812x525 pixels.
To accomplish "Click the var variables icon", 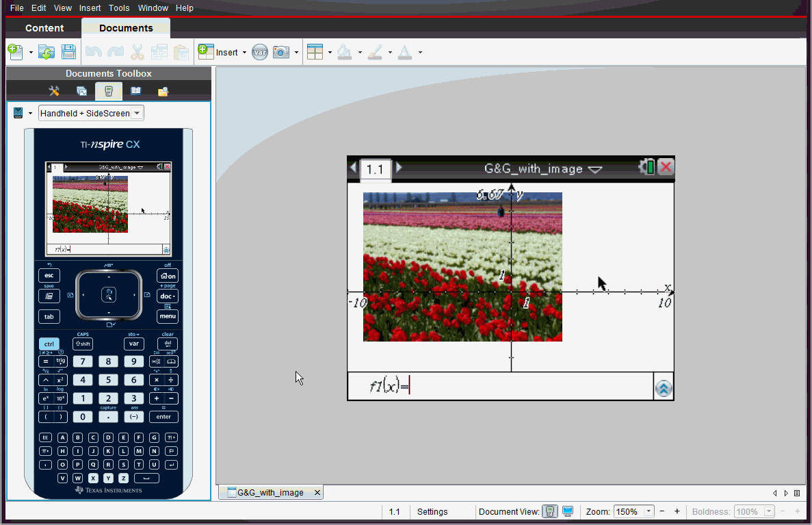I will pos(259,52).
